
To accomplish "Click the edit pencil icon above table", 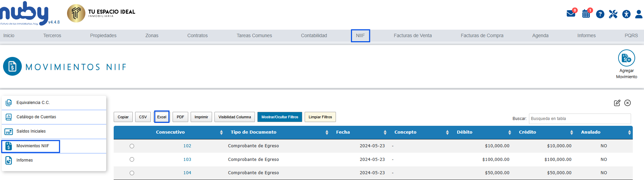I will (617, 103).
